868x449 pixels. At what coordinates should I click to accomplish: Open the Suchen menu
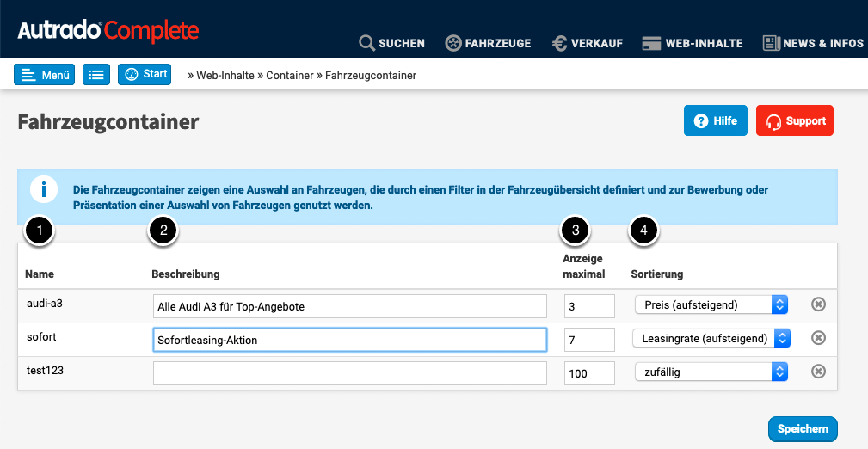click(x=391, y=43)
